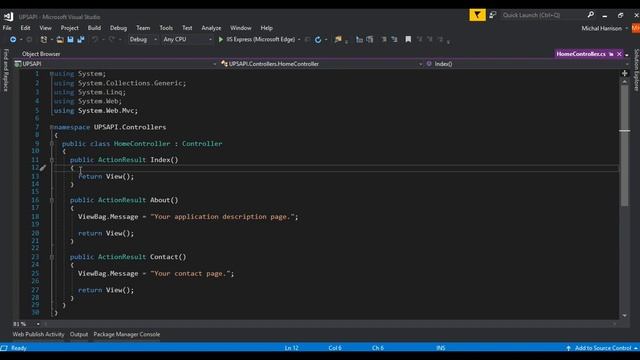Click the Visual Studio logo icon
The height and width of the screenshot is (360, 640).
click(9, 16)
